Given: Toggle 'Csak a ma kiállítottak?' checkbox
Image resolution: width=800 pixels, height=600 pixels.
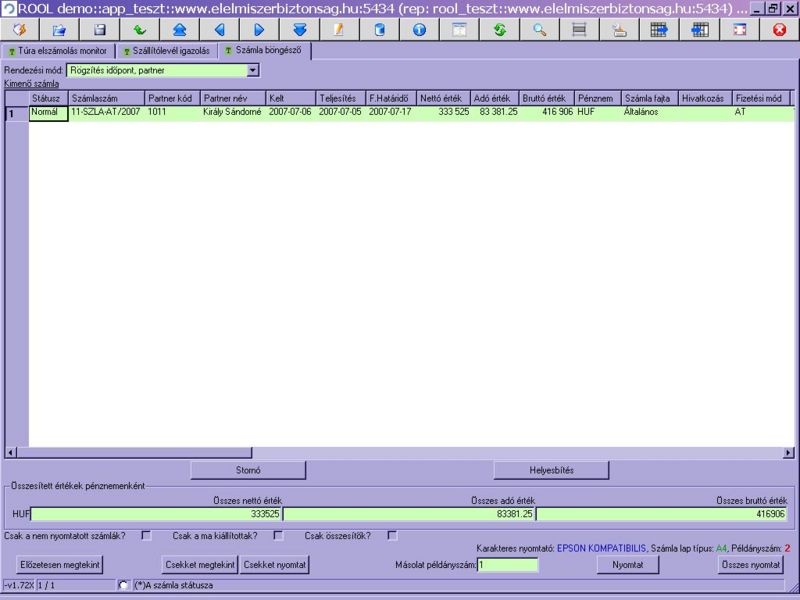Looking at the screenshot, I should click(278, 535).
